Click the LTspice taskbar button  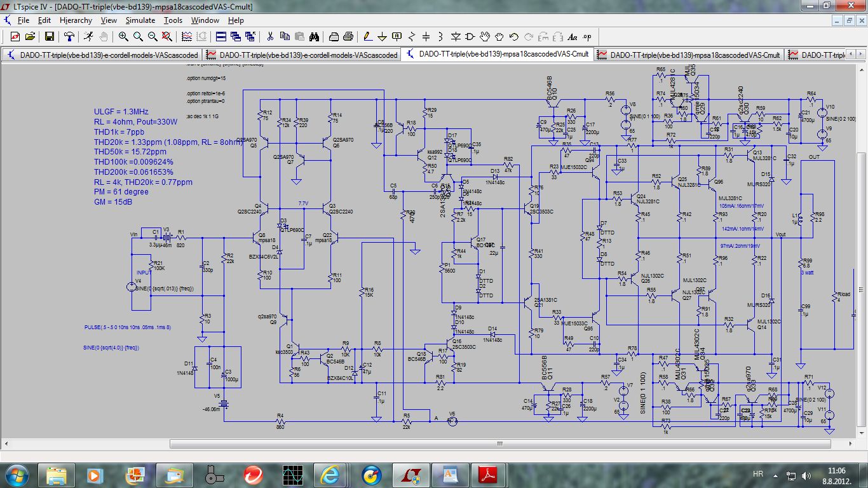pyautogui.click(x=410, y=474)
